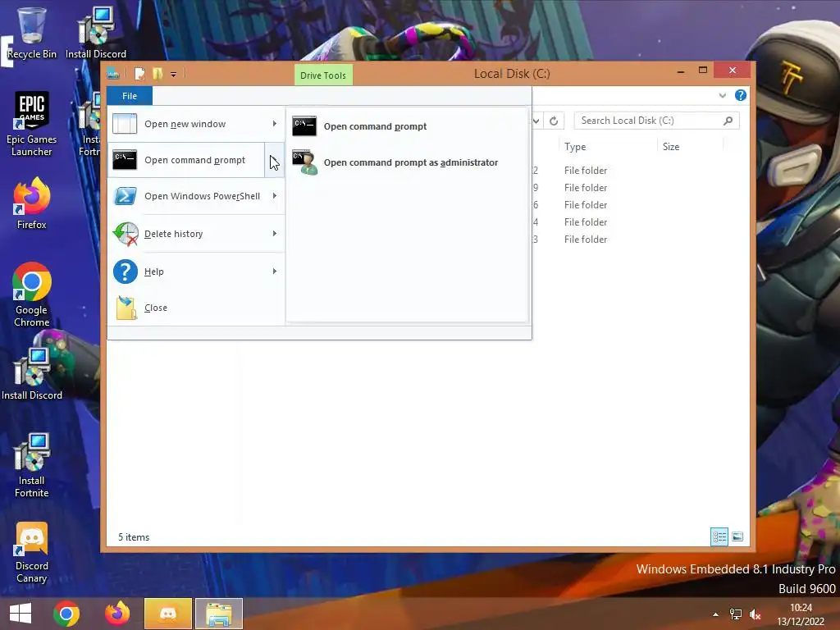This screenshot has height=630, width=840.
Task: Select the Drive Tools ribbon tab
Action: coord(323,75)
